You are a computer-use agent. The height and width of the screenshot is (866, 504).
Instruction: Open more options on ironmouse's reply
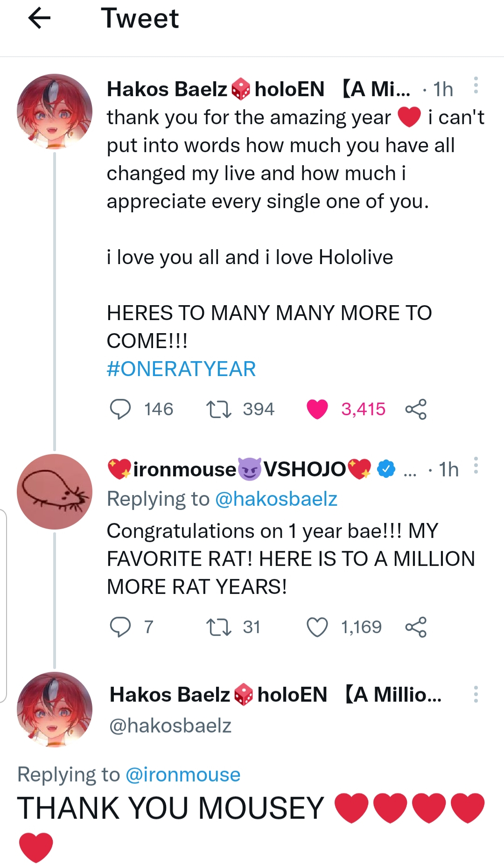476,466
